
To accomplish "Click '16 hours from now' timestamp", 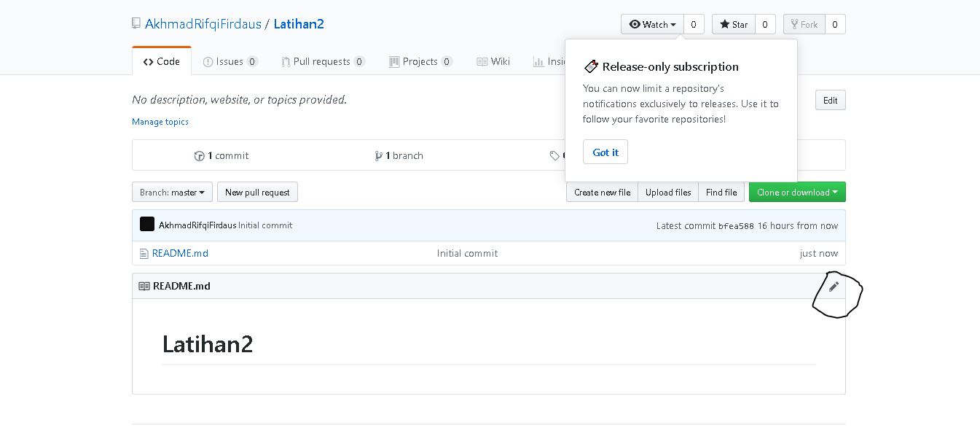I will pyautogui.click(x=798, y=226).
